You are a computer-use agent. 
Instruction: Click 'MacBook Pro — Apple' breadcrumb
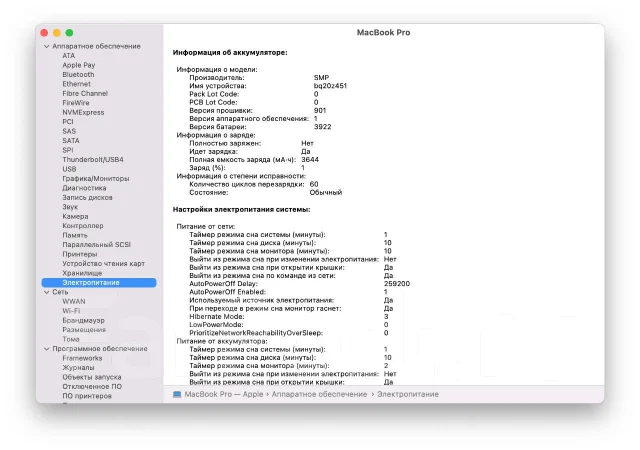[x=224, y=394]
